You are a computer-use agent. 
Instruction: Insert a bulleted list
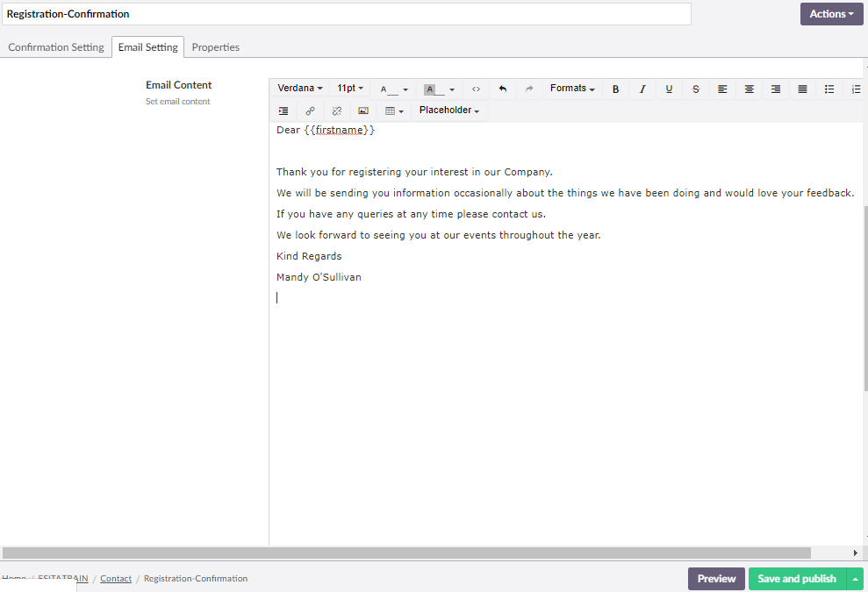coord(829,89)
